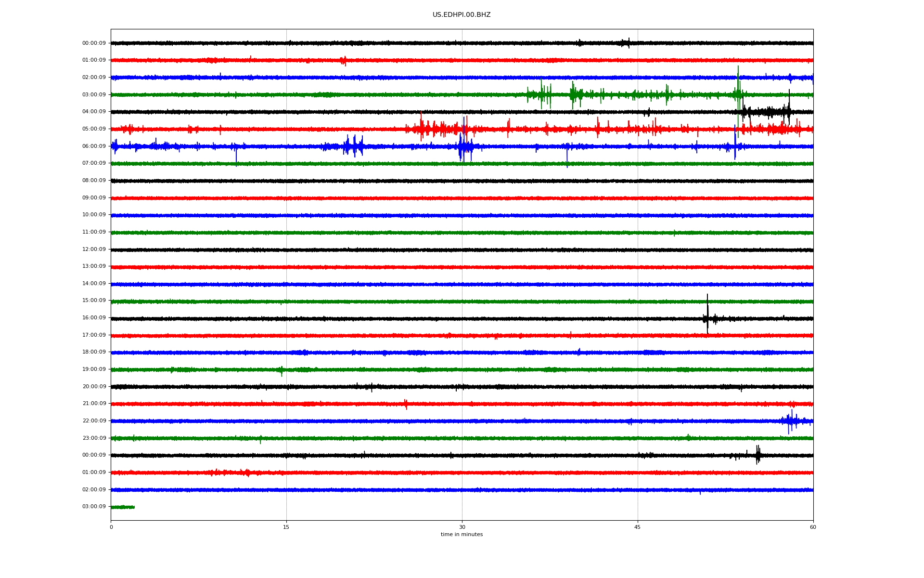Select the 19:00:09 row time label
Viewport: 924px width, 578px height.
94,369
